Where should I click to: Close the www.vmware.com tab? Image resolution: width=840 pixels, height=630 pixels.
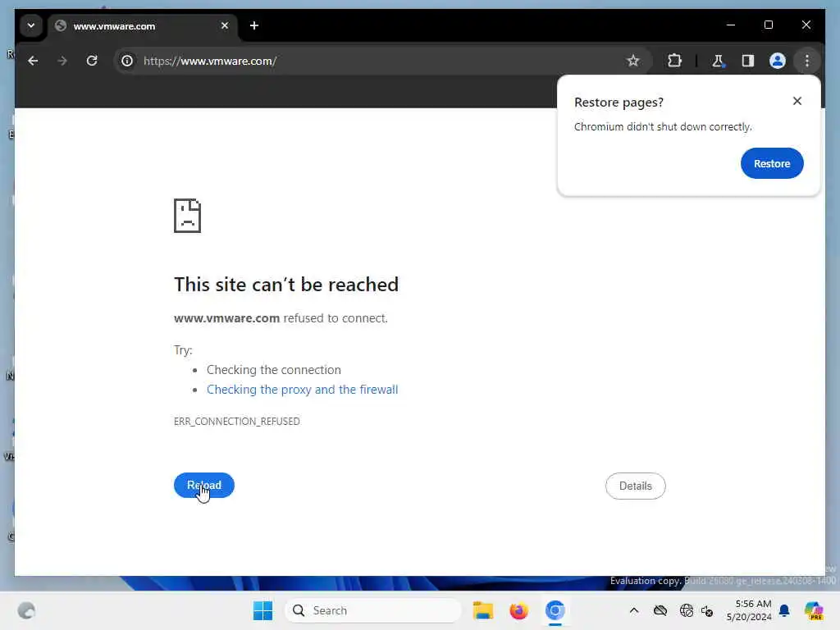coord(225,25)
